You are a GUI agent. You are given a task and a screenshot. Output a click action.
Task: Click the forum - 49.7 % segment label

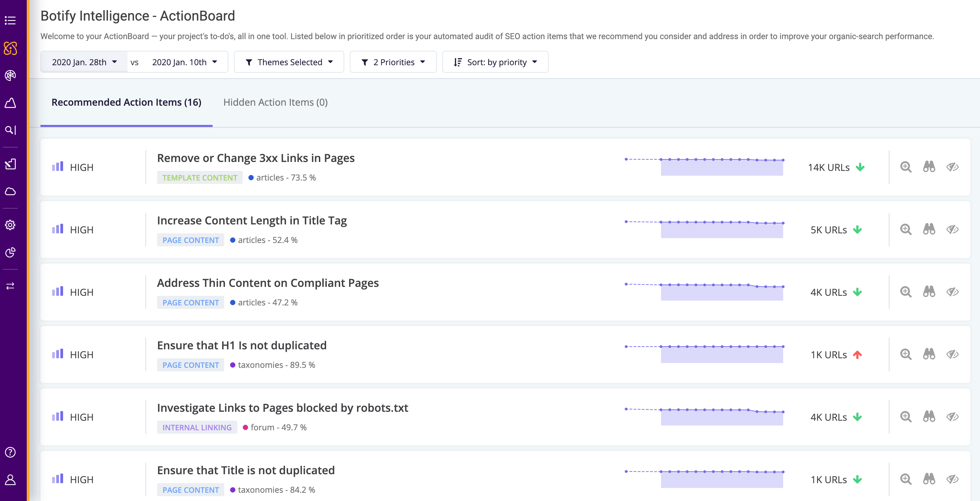[x=275, y=427]
